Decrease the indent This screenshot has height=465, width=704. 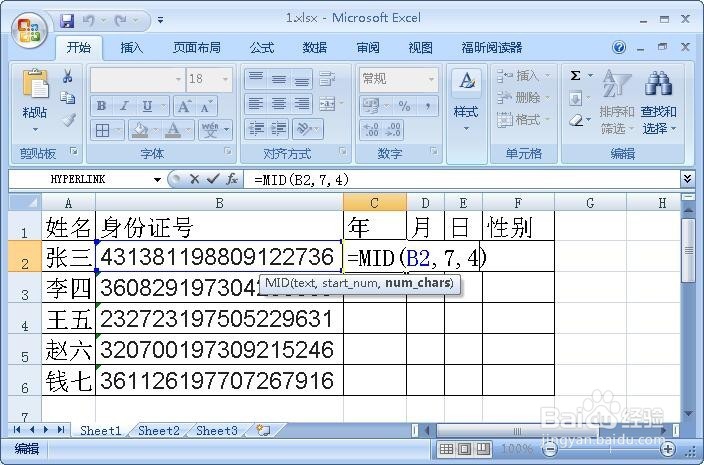(256, 129)
